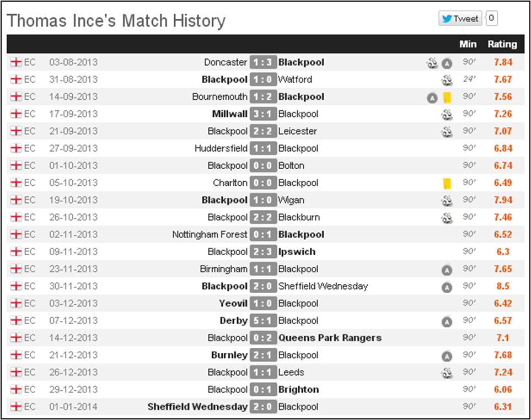Viewport: 531px width, 420px height.
Task: Click the goal icon in the Doncaster row
Action: point(432,63)
